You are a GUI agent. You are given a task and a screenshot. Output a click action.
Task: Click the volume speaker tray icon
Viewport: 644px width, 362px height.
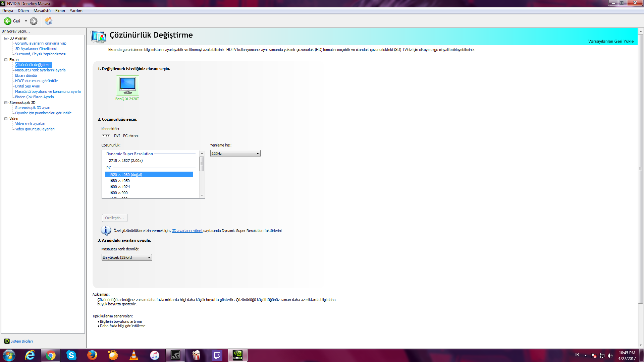[x=610, y=356]
